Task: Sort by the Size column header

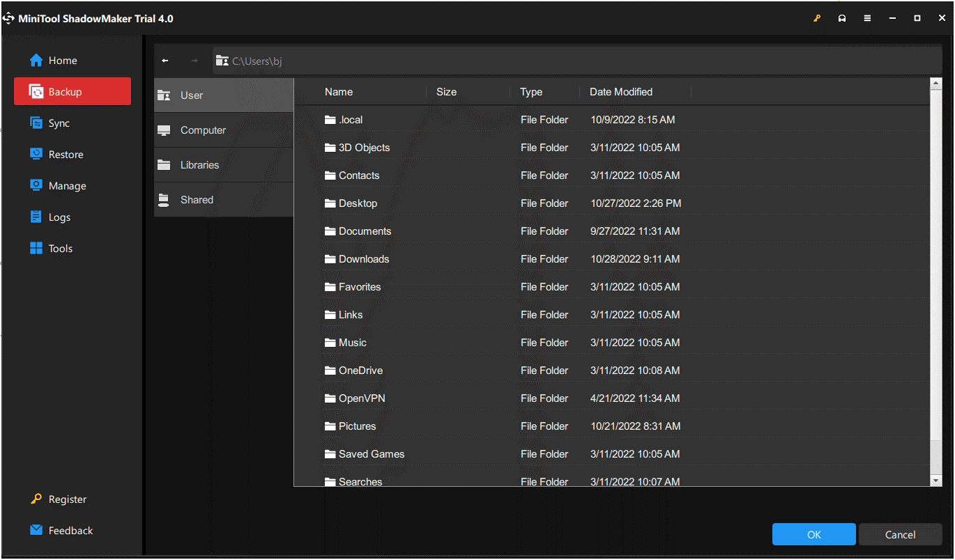Action: 447,92
